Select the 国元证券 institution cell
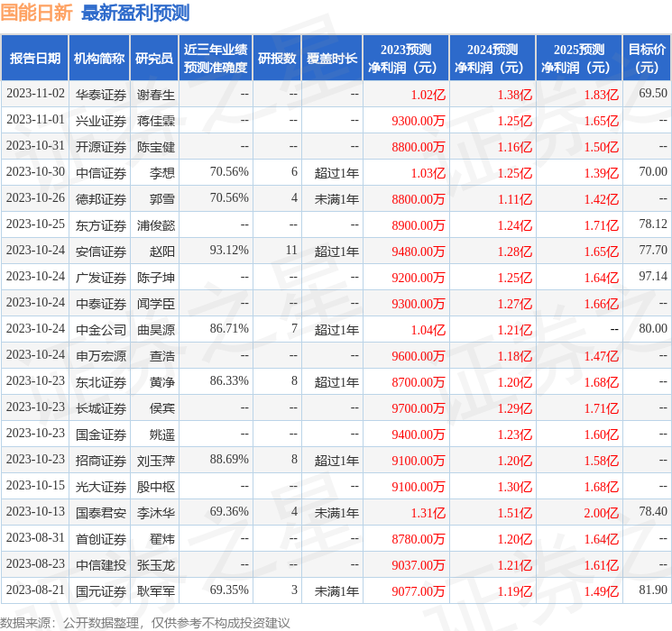The image size is (672, 631). pos(101,591)
